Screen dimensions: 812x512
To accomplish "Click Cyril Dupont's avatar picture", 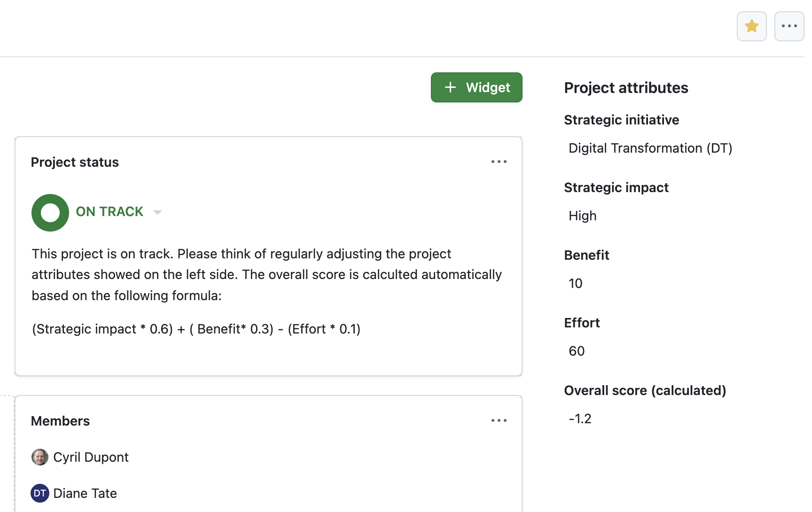I will click(40, 457).
